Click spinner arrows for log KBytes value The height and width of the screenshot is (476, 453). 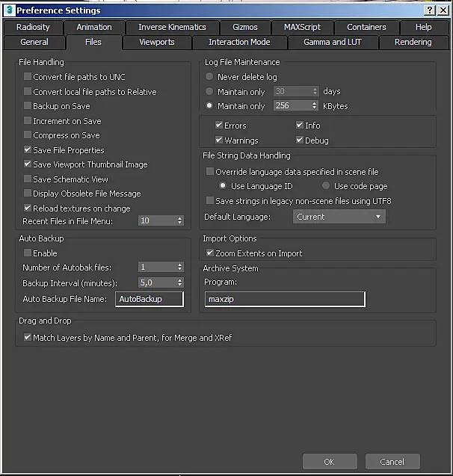click(x=315, y=105)
